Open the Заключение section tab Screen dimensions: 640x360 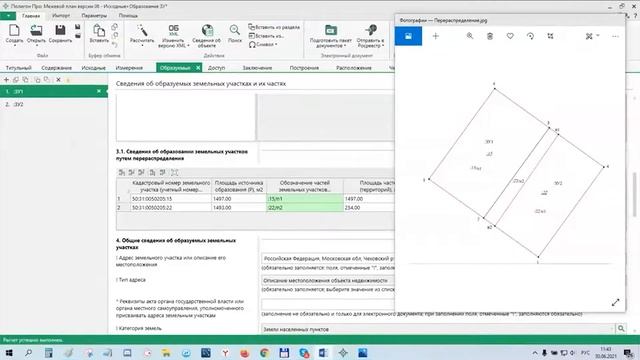tap(257, 68)
